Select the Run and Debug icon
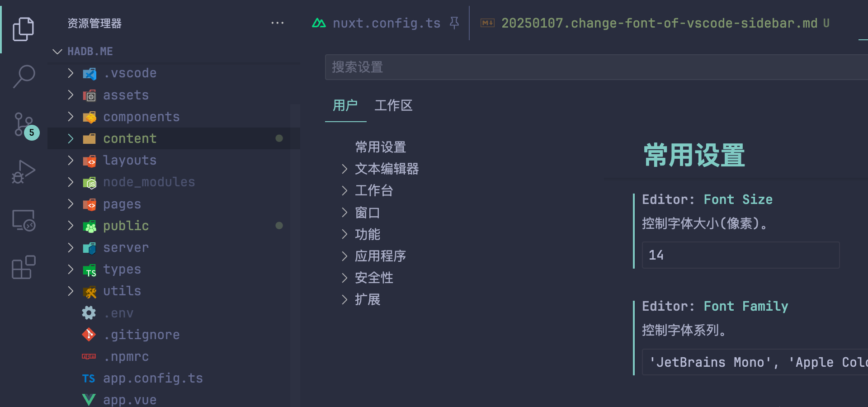Image resolution: width=868 pixels, height=407 pixels. tap(24, 171)
